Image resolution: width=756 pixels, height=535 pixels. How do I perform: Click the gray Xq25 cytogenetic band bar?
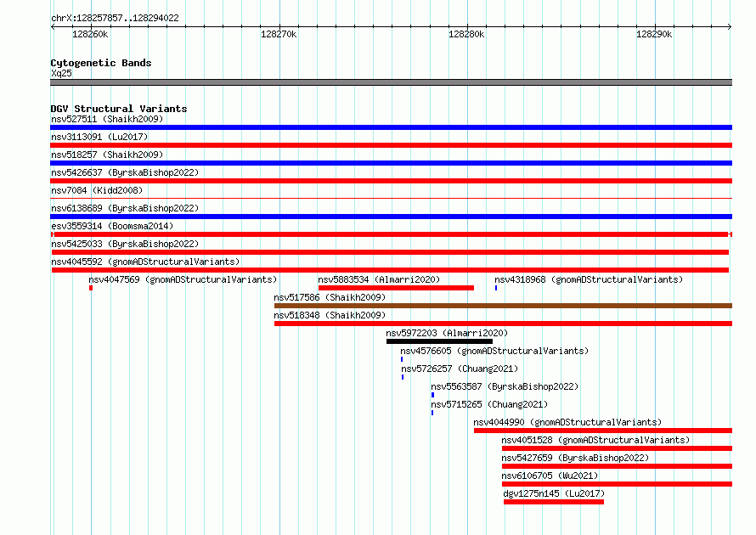point(391,82)
